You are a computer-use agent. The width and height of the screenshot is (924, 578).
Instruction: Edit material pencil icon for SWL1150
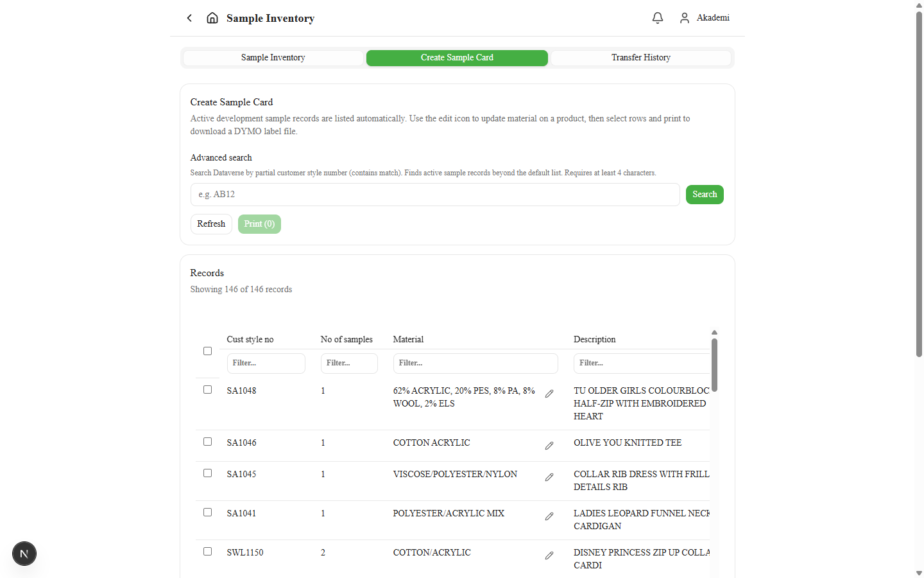(549, 556)
